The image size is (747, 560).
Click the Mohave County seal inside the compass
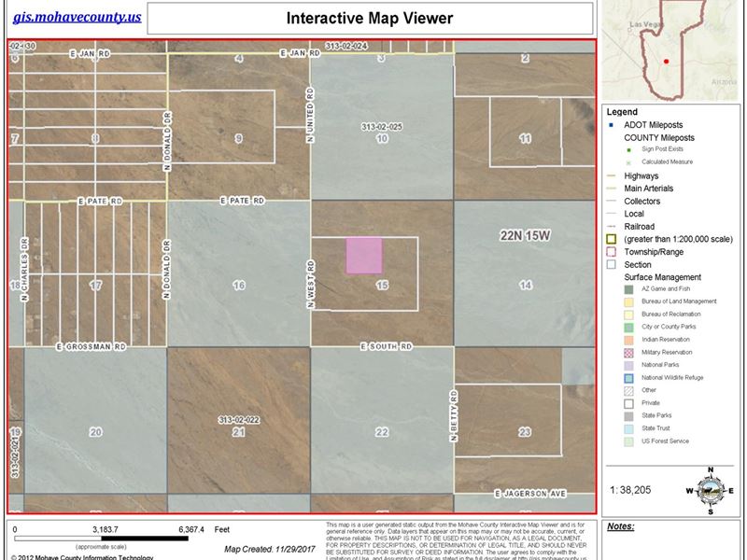click(711, 492)
